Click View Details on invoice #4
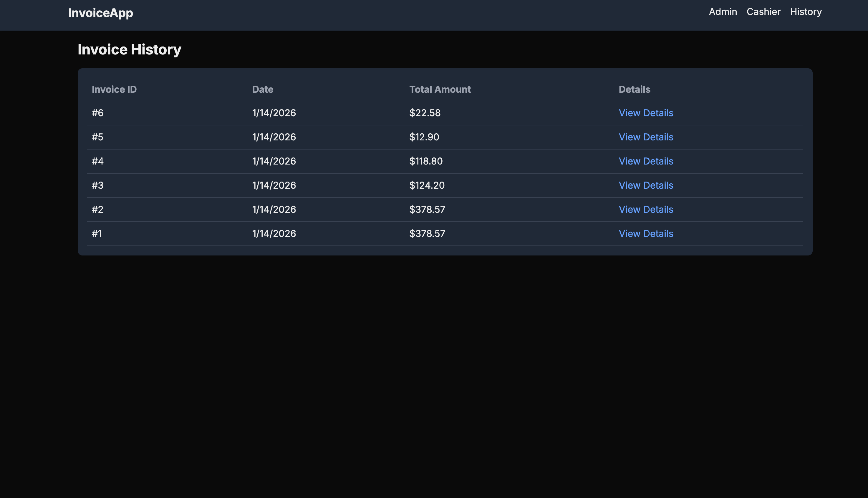The image size is (868, 498). 646,161
